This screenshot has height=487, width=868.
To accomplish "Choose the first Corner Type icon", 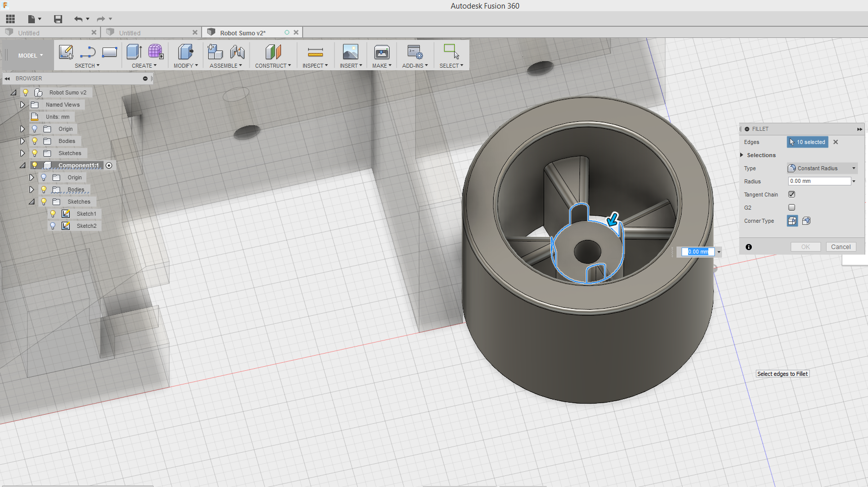I will (x=792, y=221).
